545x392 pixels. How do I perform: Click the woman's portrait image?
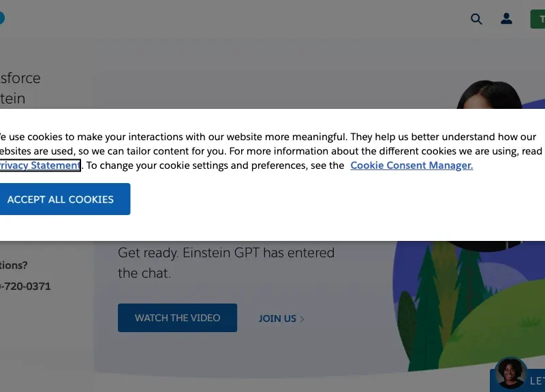coord(489,95)
